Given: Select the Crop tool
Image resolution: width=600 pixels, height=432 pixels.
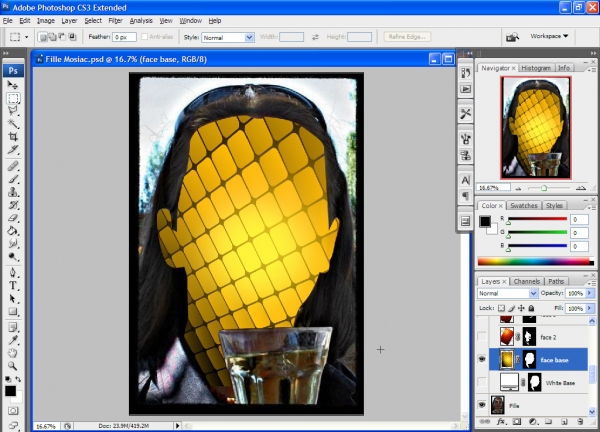Looking at the screenshot, I should [x=13, y=137].
